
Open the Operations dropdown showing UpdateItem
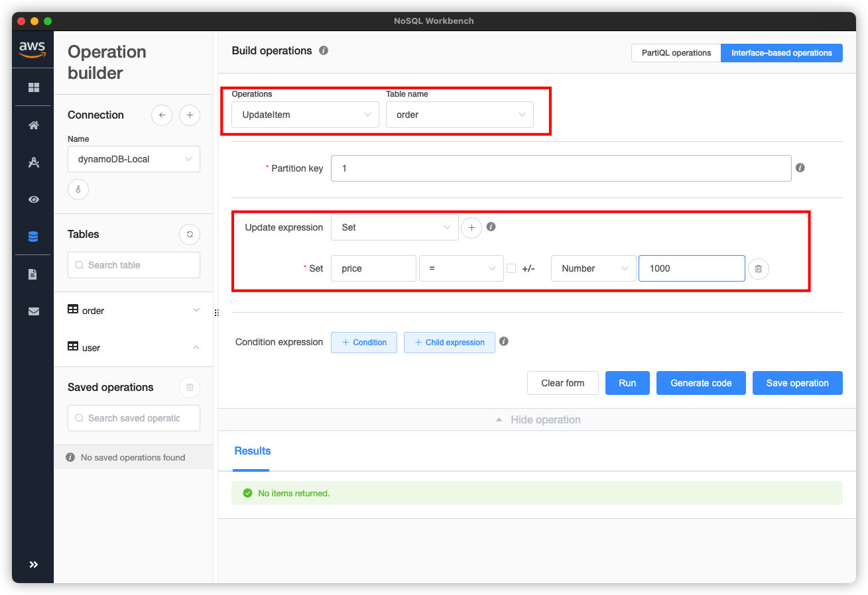point(305,115)
